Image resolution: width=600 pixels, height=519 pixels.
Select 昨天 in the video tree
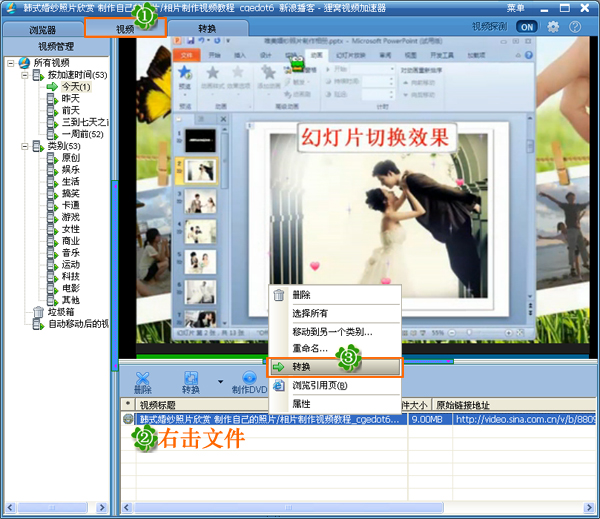tap(70, 98)
